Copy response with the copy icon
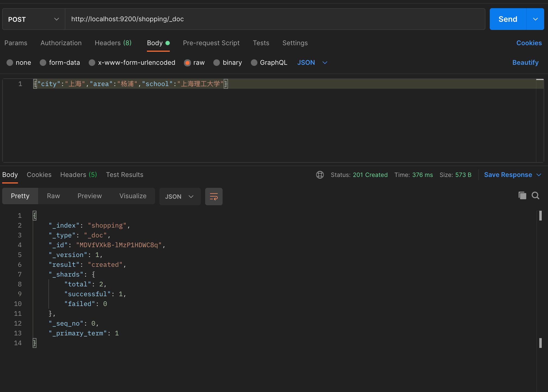The width and height of the screenshot is (548, 392). [x=522, y=195]
